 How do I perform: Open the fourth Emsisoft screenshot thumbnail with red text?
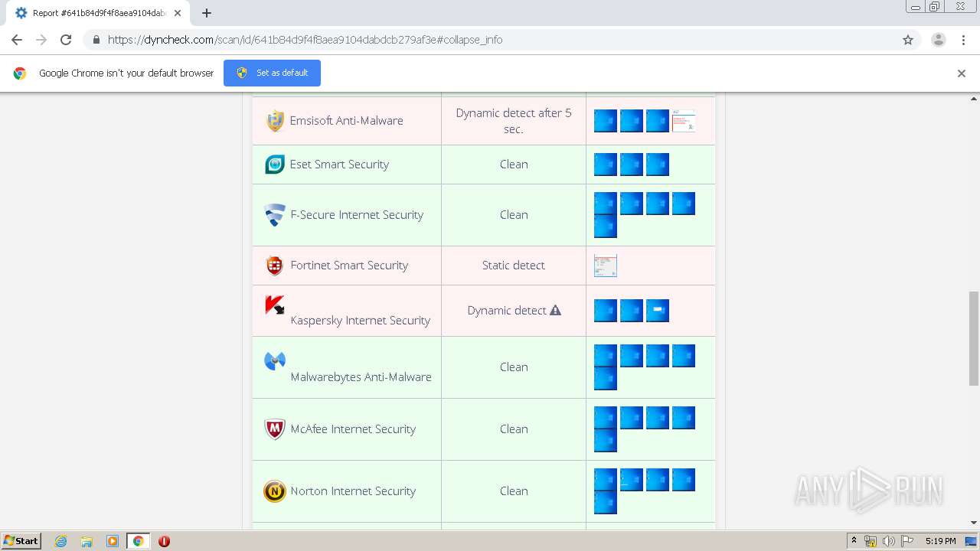coord(684,121)
